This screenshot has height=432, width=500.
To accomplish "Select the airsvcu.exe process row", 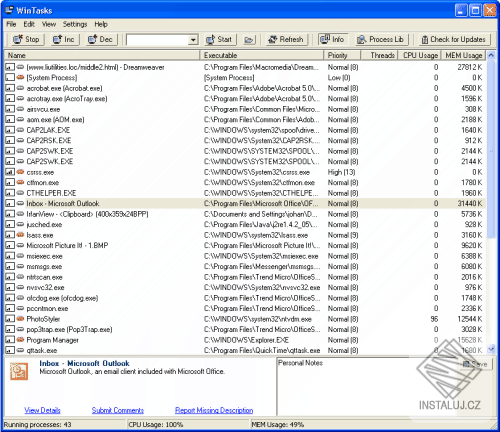I will pyautogui.click(x=245, y=109).
